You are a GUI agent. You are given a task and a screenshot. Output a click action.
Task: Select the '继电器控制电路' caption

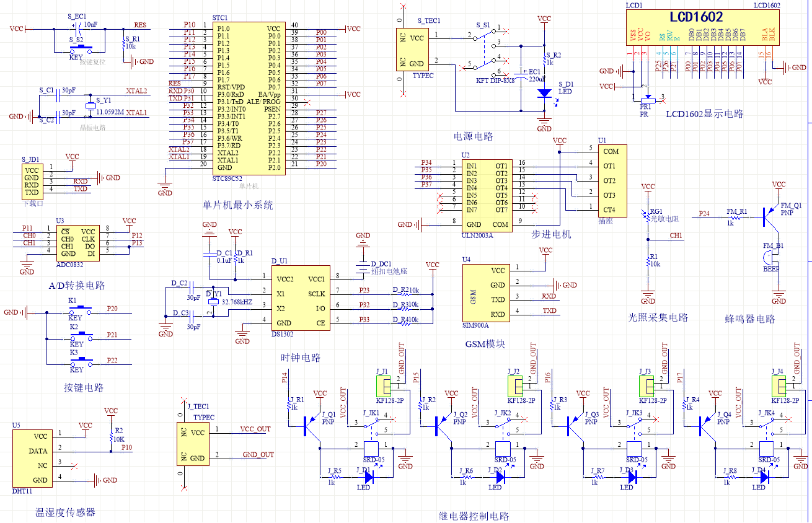pos(474,516)
